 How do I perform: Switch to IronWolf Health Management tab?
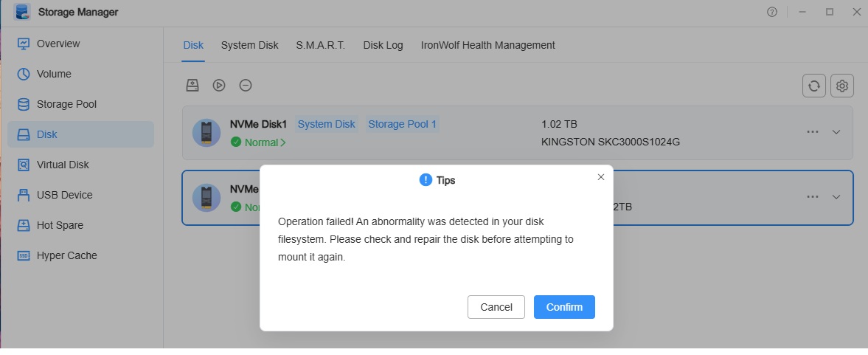click(487, 46)
